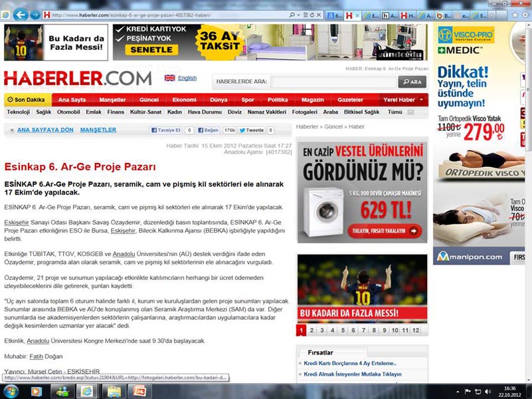Open Hava Durumu in the sub-navigation
The width and height of the screenshot is (532, 399).
tap(205, 112)
